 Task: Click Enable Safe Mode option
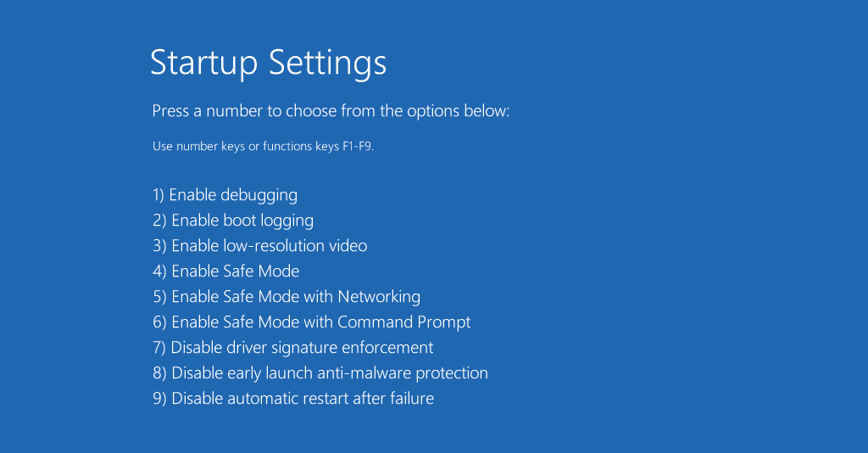click(225, 271)
